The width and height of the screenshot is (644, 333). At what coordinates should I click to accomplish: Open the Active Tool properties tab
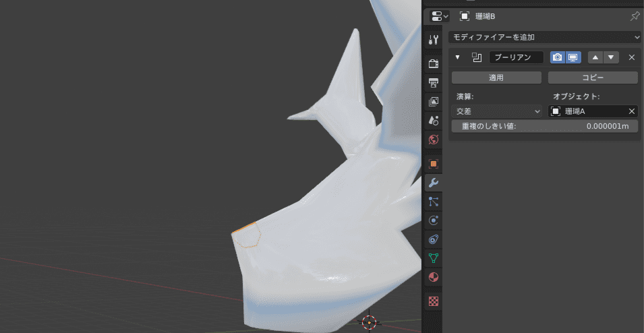pyautogui.click(x=434, y=40)
